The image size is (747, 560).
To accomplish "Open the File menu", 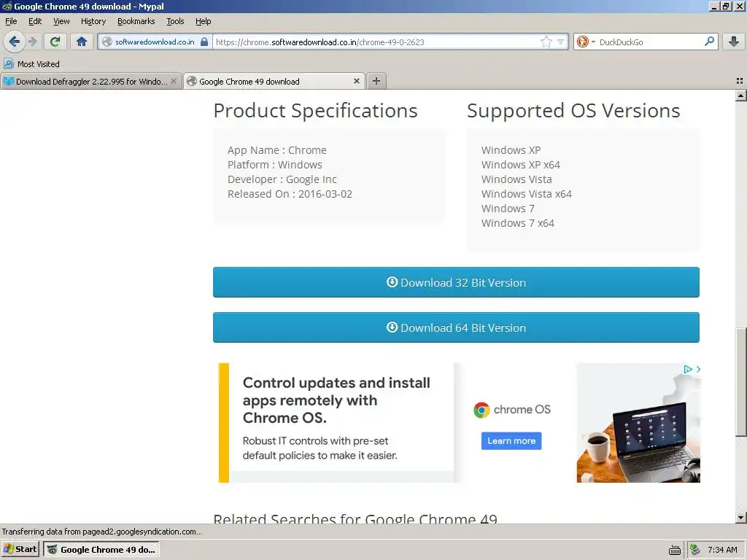I will pyautogui.click(x=11, y=21).
